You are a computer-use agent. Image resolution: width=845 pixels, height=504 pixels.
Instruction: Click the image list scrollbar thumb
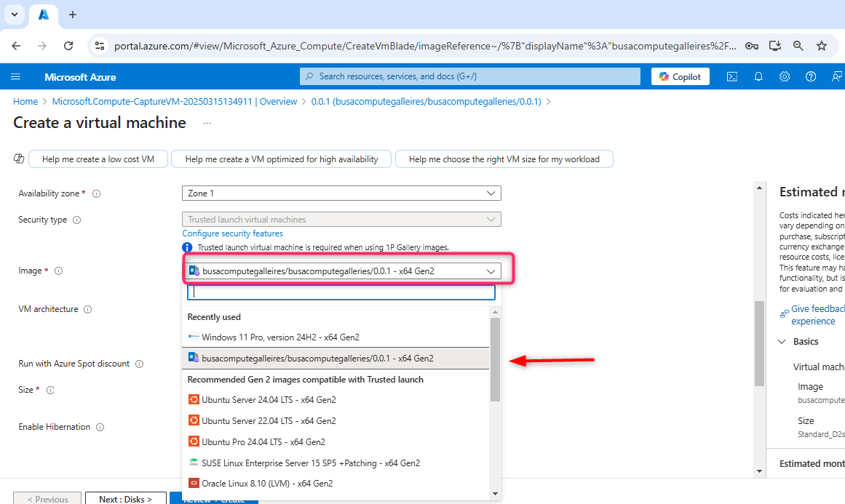(x=495, y=360)
